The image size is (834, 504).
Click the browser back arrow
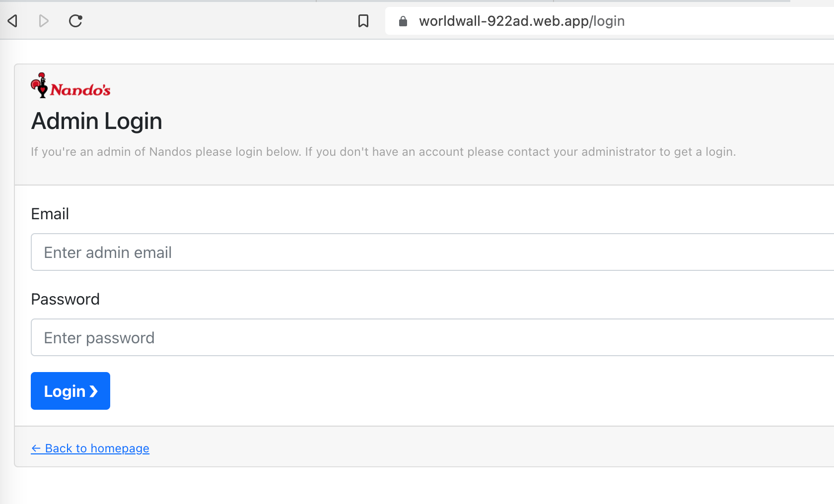[x=13, y=21]
